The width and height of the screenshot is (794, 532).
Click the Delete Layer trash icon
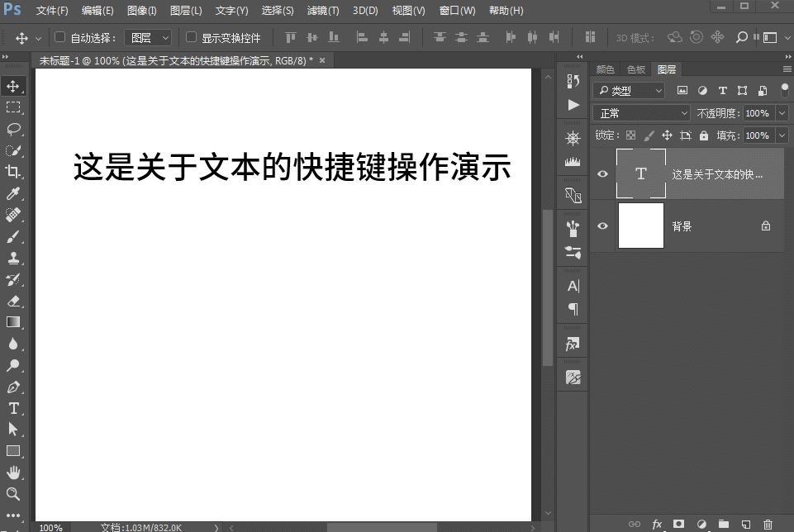[768, 524]
